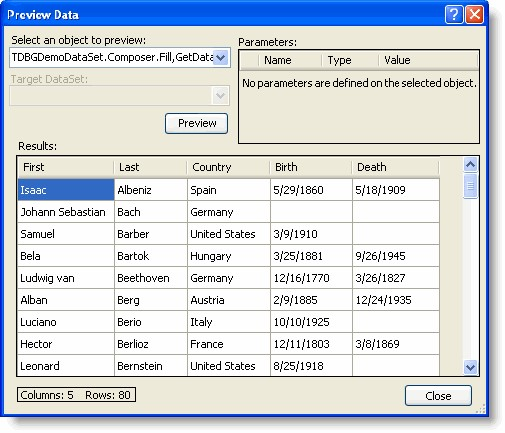Click the Last column header
This screenshot has width=505, height=433.
151,167
